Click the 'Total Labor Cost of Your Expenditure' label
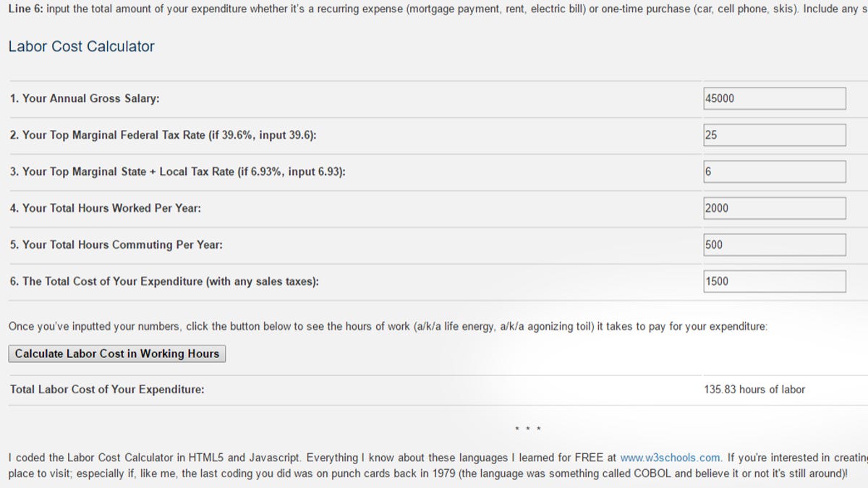This screenshot has width=868, height=488. pyautogui.click(x=107, y=390)
